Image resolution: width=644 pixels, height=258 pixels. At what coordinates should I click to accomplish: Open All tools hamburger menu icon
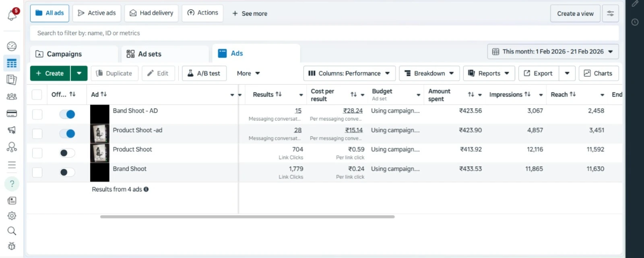tap(12, 165)
